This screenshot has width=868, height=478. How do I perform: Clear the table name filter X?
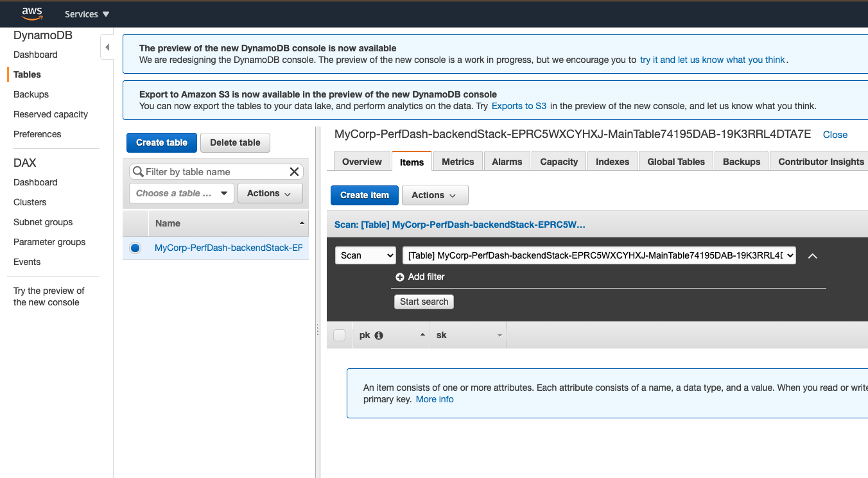coord(294,171)
